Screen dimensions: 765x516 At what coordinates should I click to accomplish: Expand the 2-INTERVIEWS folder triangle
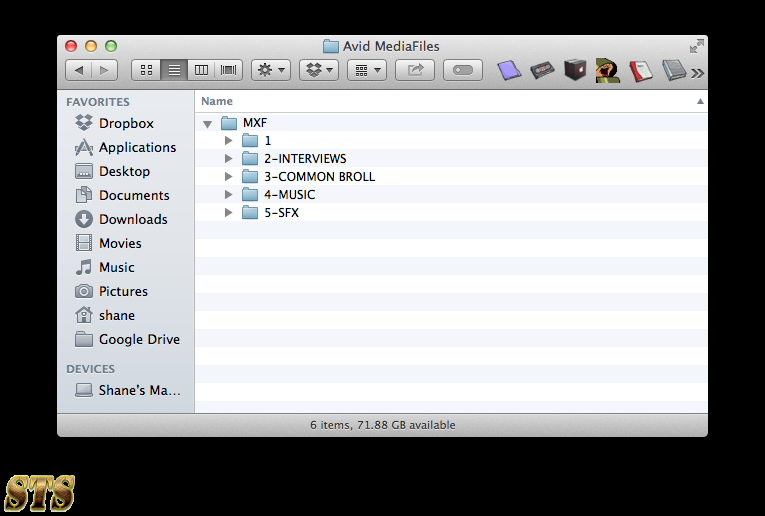pyautogui.click(x=228, y=159)
